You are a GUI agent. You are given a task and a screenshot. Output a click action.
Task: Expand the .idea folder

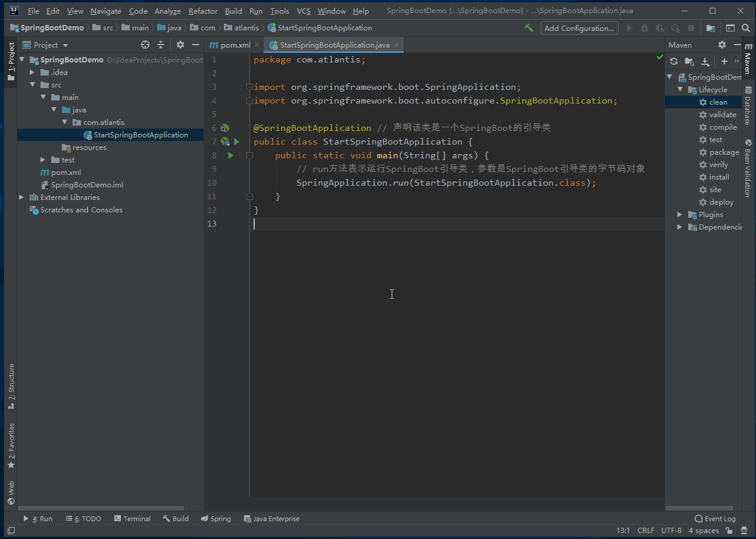point(32,73)
